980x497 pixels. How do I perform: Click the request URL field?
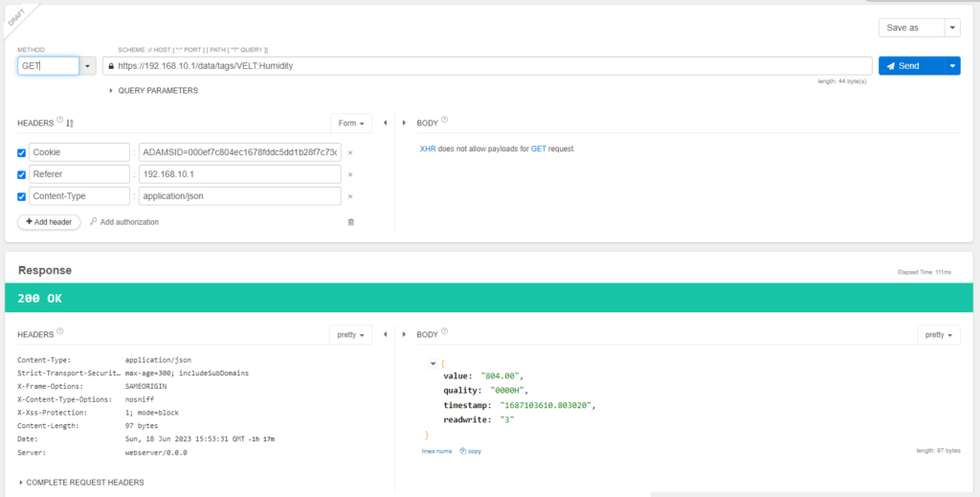tap(487, 66)
